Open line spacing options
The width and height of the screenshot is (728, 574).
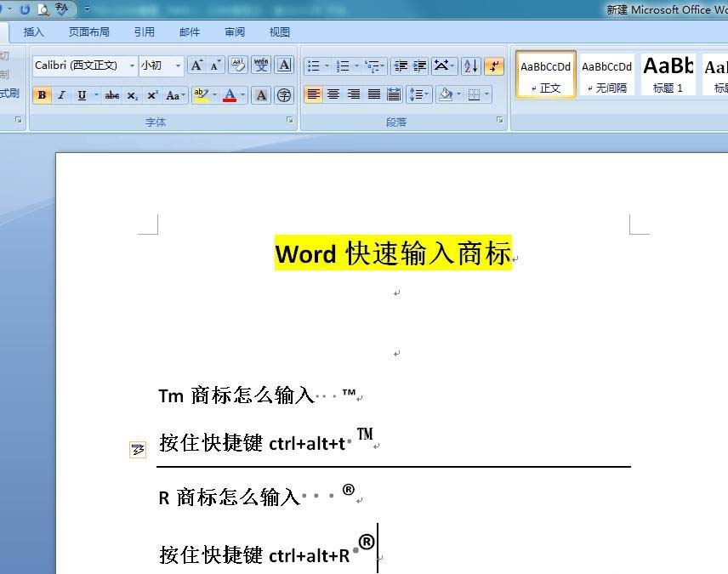tap(419, 94)
